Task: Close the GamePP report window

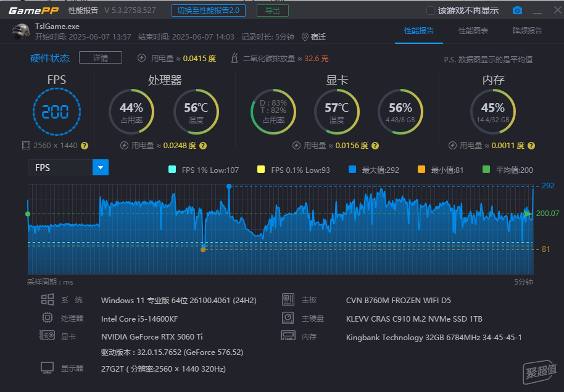Action: 558,10
